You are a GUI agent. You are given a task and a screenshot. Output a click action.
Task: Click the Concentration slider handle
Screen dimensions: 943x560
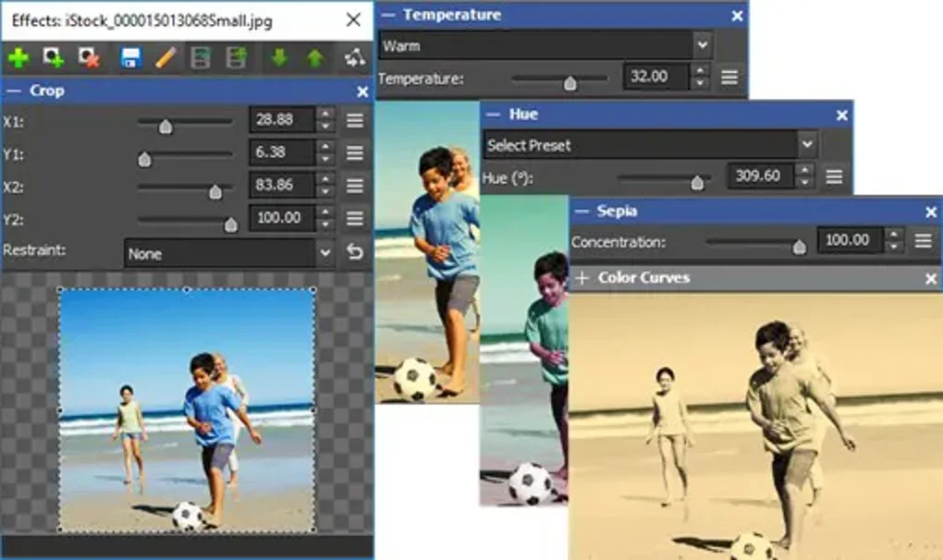(x=799, y=247)
